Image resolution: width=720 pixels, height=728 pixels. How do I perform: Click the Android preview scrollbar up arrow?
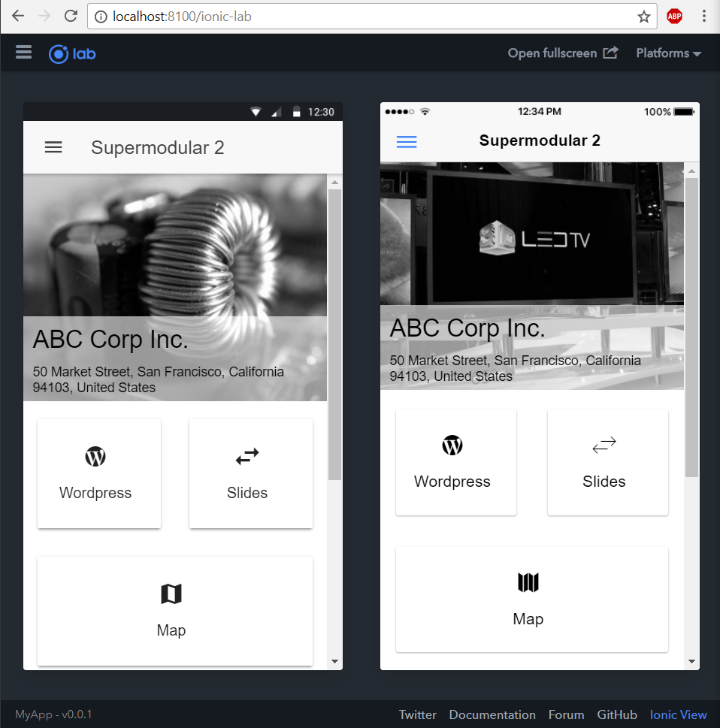(334, 183)
